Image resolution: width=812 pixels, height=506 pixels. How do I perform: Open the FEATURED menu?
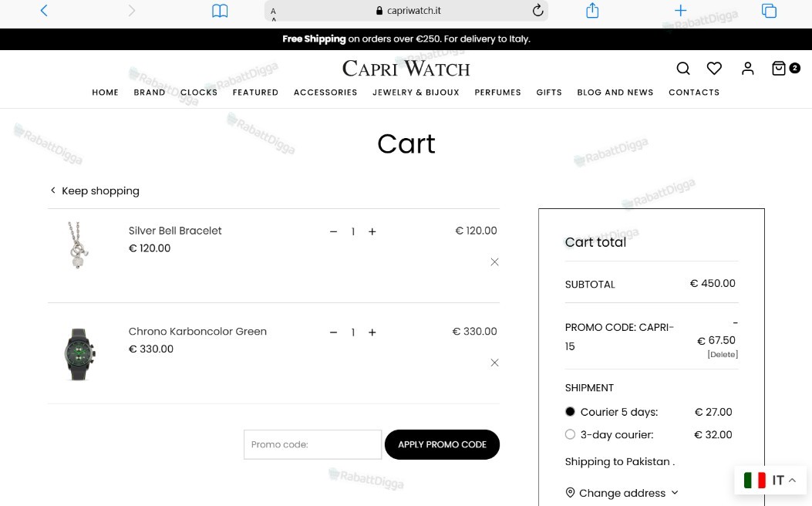point(255,93)
